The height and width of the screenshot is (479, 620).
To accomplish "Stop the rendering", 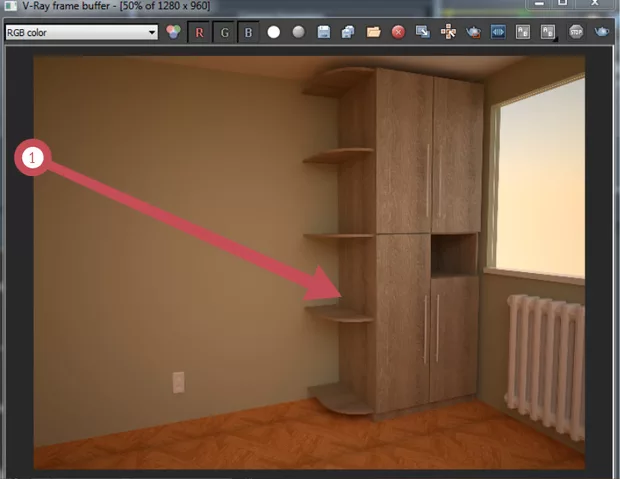I will (x=576, y=32).
